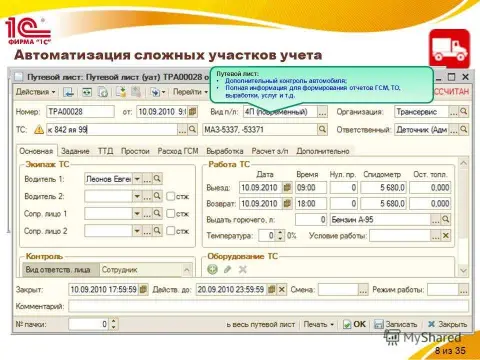Open selection '...' for Условие работы field
480x360 pixels.
click(x=435, y=236)
